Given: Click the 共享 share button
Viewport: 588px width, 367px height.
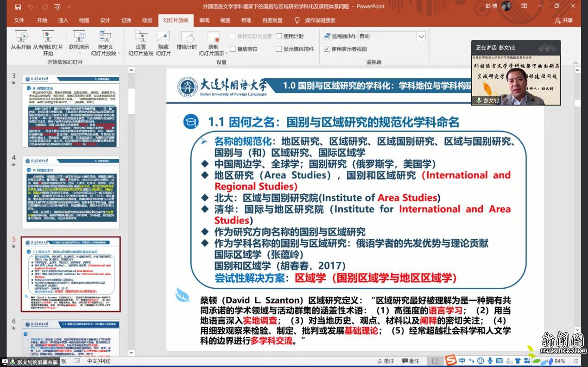Looking at the screenshot, I should [x=564, y=20].
